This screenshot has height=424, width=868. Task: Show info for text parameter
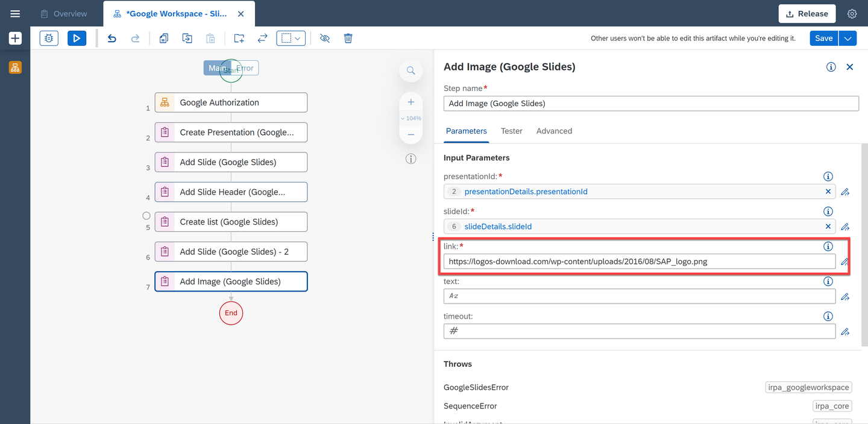pyautogui.click(x=828, y=281)
